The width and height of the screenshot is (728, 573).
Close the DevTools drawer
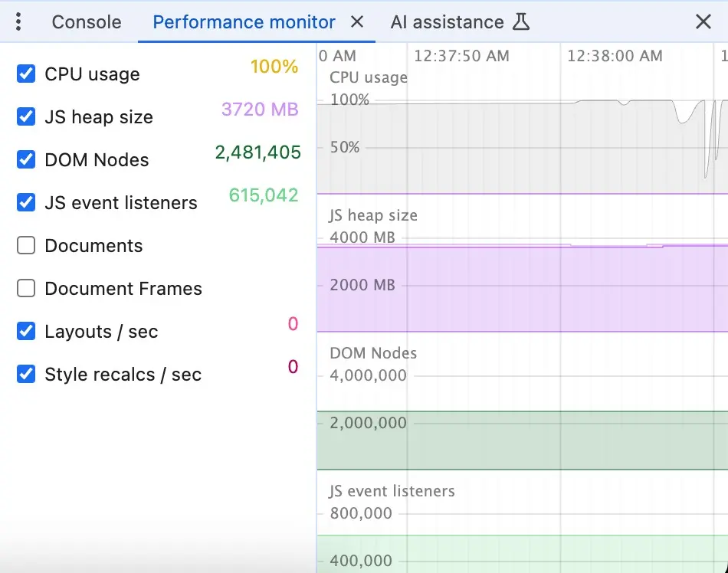tap(703, 21)
